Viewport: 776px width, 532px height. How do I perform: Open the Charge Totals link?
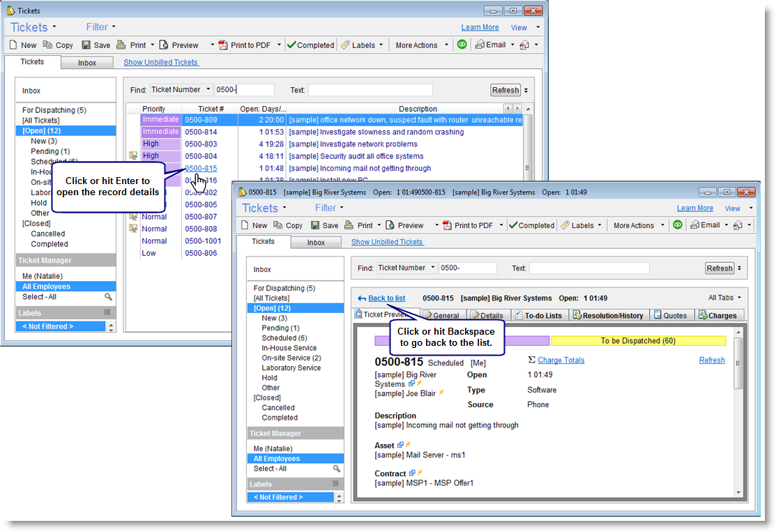point(561,360)
